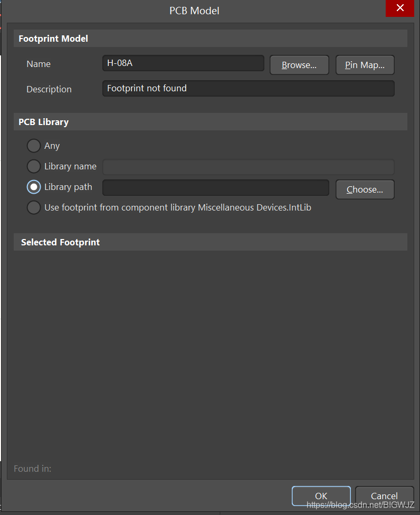
Task: Select the Library name radio button
Action: tap(34, 166)
